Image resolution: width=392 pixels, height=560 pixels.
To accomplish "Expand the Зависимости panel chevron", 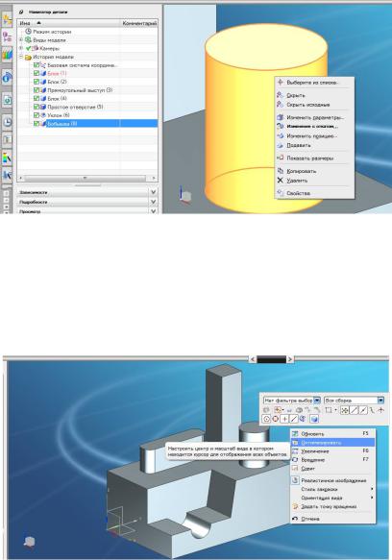I will pos(153,192).
